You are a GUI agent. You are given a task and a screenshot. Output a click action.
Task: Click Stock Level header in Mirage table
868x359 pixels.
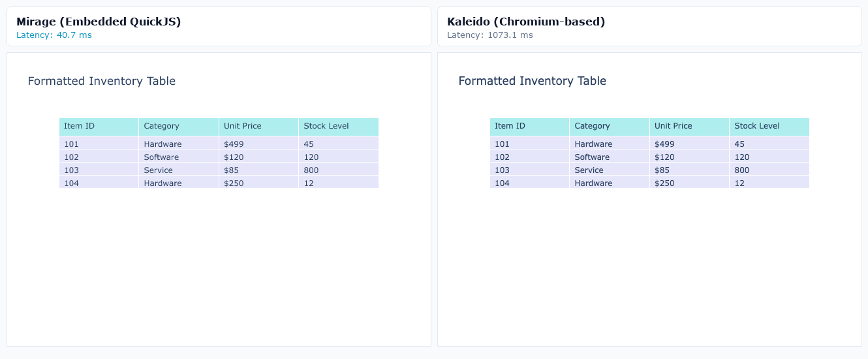pos(339,127)
